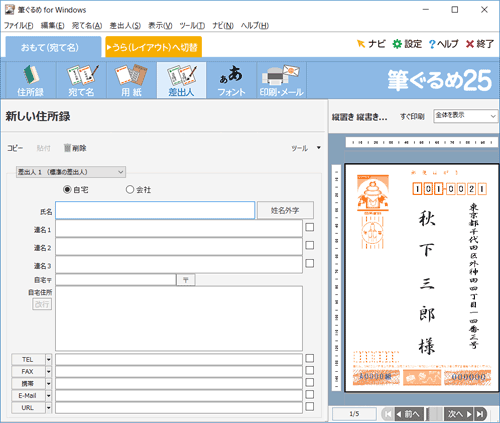Click in the 自宅〒 postal code field
This screenshot has width=500, height=423.
click(x=116, y=280)
